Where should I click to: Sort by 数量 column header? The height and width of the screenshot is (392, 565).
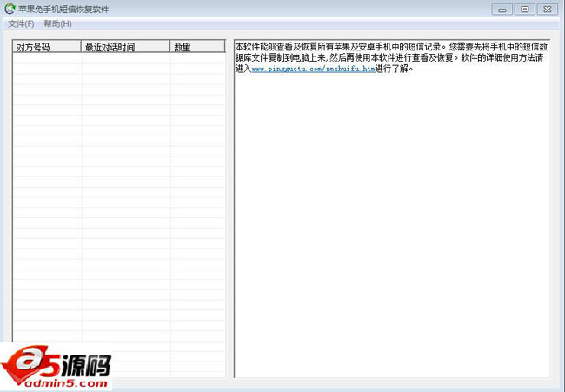click(197, 47)
